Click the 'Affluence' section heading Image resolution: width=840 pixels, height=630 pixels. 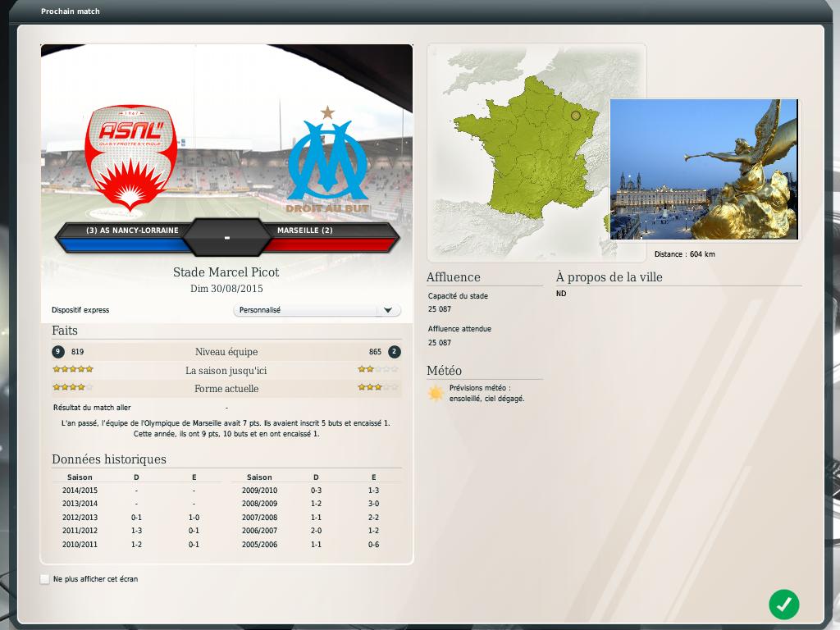(454, 277)
